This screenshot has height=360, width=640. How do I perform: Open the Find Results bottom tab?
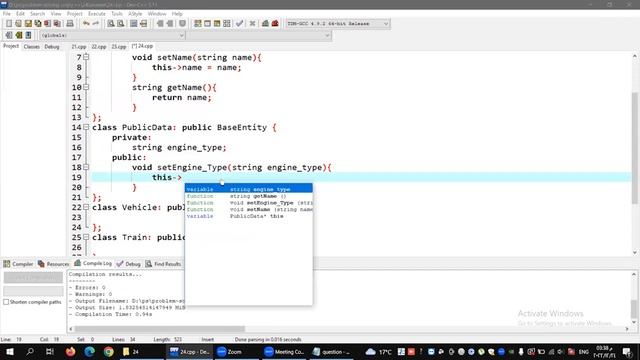click(x=163, y=264)
